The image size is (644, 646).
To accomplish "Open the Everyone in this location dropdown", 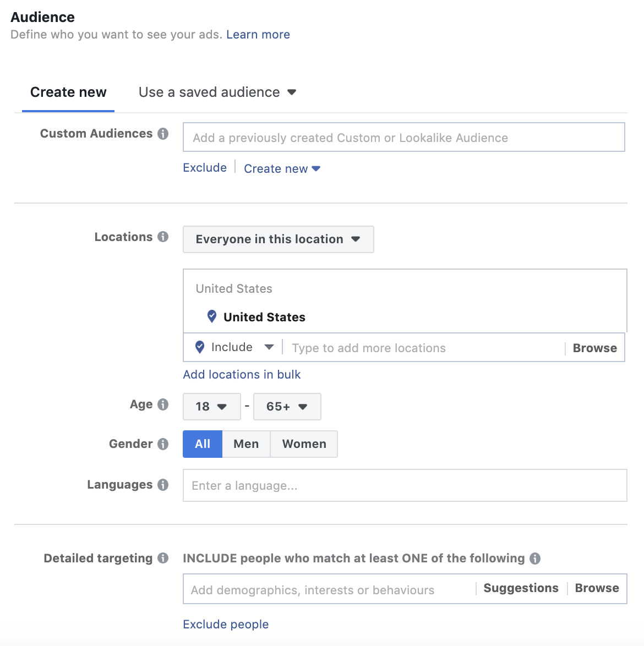I will [x=278, y=239].
